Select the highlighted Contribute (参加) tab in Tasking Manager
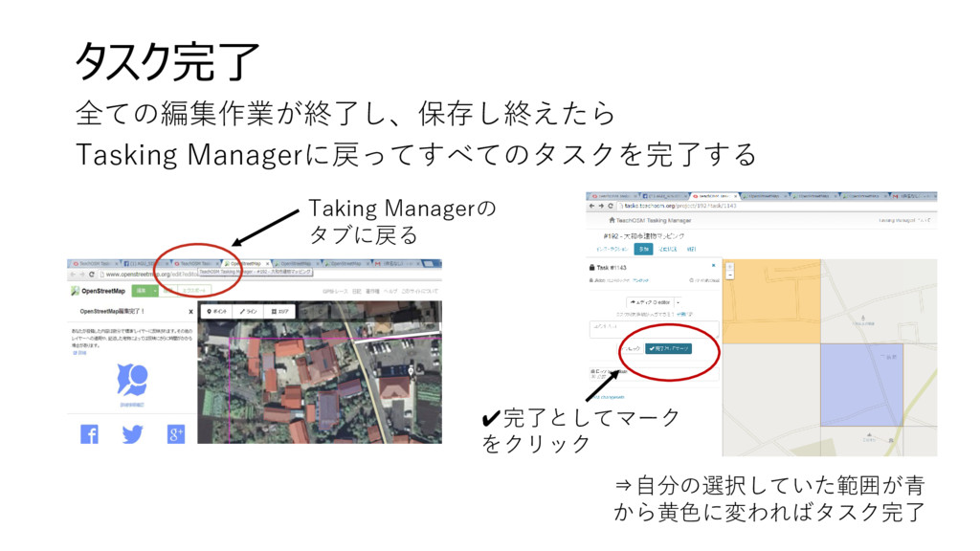This screenshot has height=551, width=980. pos(643,250)
